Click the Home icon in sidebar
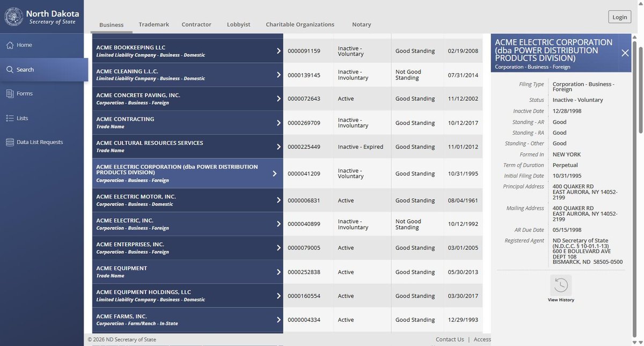The image size is (644, 346). click(10, 45)
